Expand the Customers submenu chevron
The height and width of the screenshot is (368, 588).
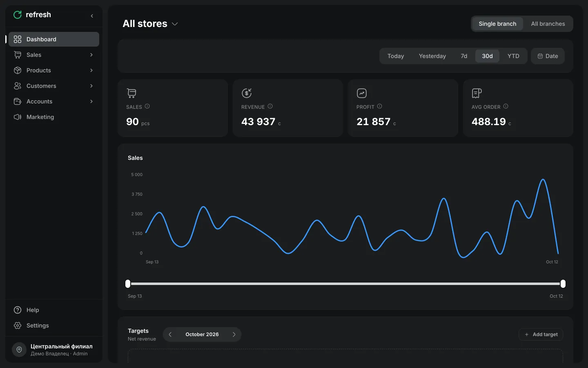pyautogui.click(x=91, y=86)
